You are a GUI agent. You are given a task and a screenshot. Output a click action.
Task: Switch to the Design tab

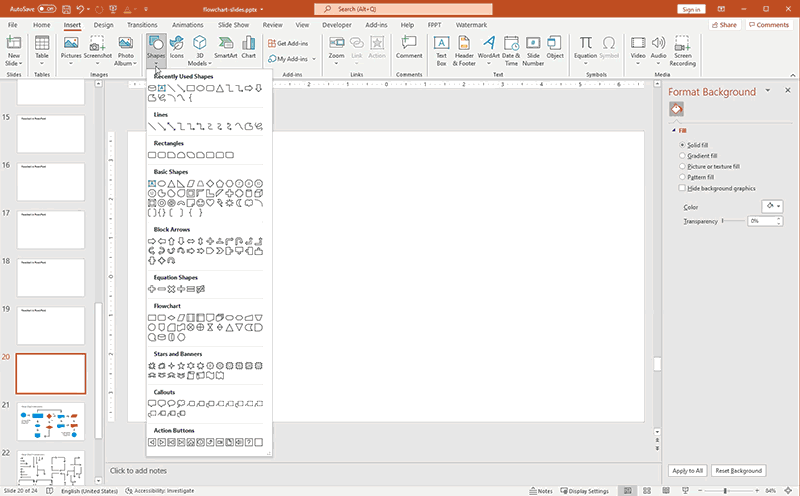[x=103, y=24]
